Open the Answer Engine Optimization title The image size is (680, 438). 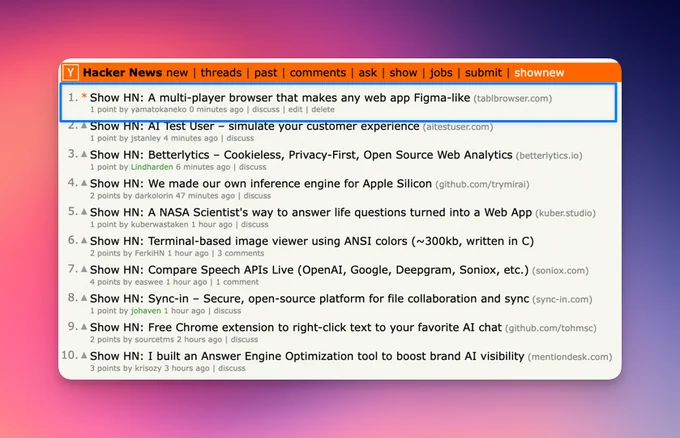coord(307,356)
